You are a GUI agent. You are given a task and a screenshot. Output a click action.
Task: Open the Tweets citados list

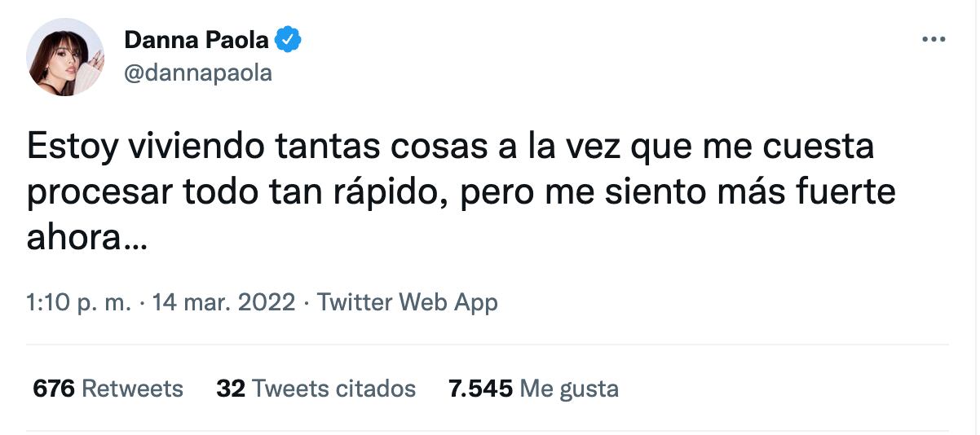tap(333, 389)
